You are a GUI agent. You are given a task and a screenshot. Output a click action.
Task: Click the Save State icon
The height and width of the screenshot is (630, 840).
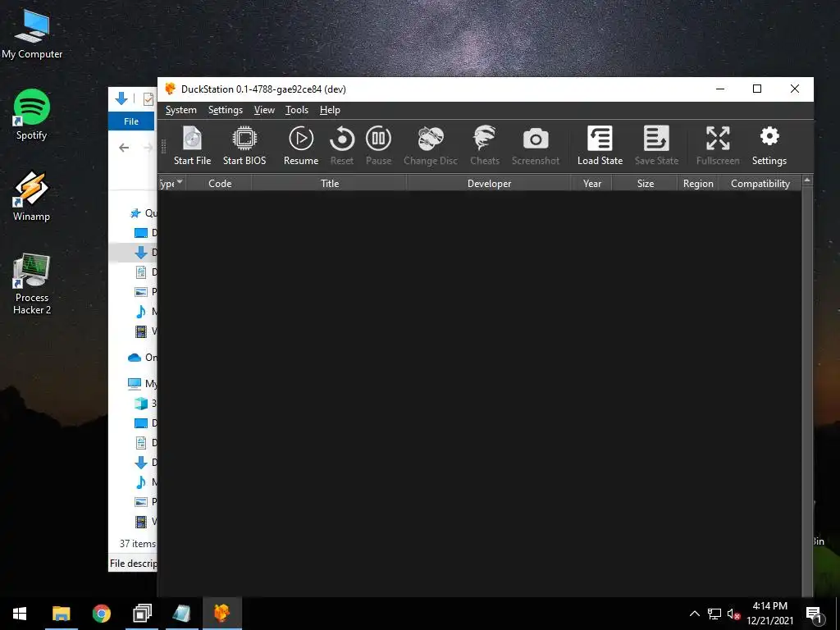pos(657,145)
